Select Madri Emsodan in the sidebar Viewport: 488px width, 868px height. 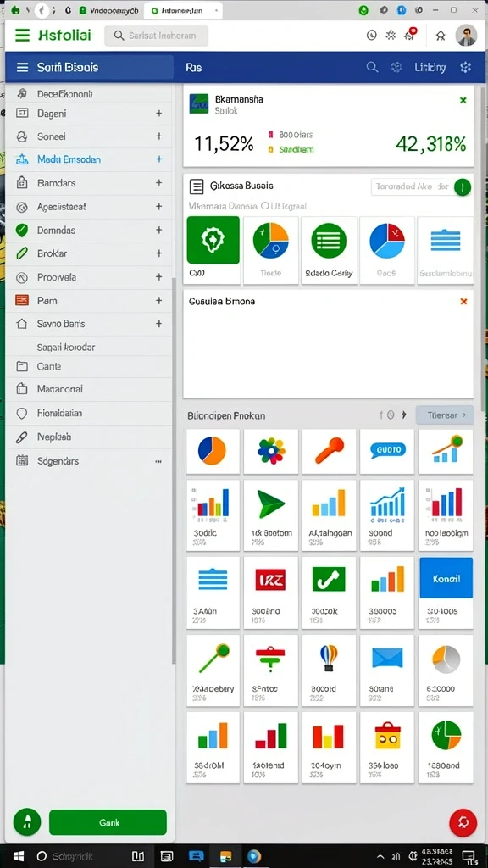[x=69, y=159]
